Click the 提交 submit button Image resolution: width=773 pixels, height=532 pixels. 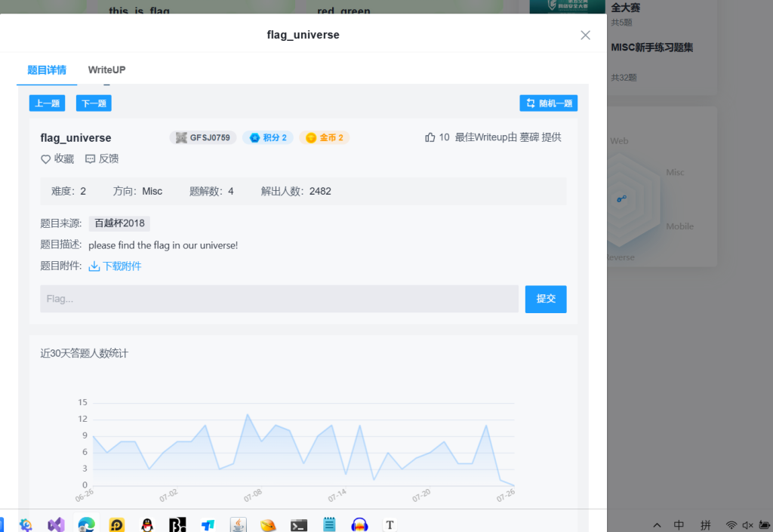click(x=546, y=299)
